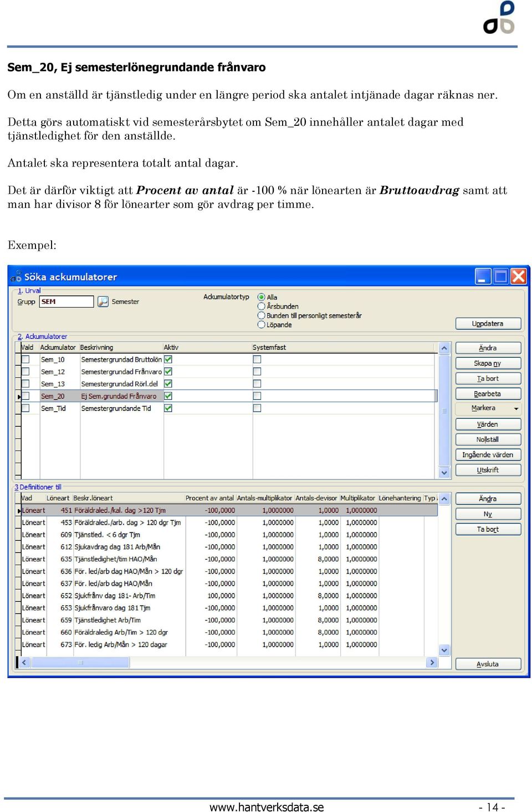Toggle Aktiv checkbox for Sem_12

click(168, 372)
